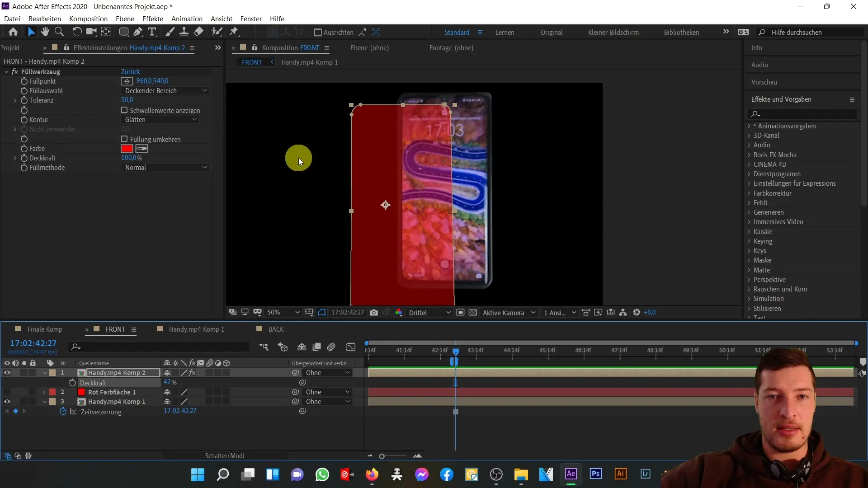Open Füllmethode Normal dropdown
This screenshot has width=868, height=488.
tap(166, 168)
